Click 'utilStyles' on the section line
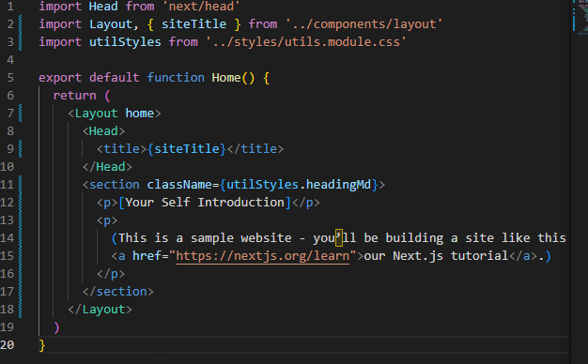588x364 pixels. (x=262, y=185)
